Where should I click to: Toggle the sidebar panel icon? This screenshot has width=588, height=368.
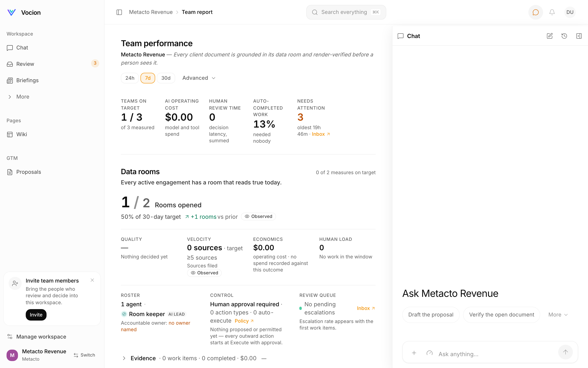(x=119, y=12)
